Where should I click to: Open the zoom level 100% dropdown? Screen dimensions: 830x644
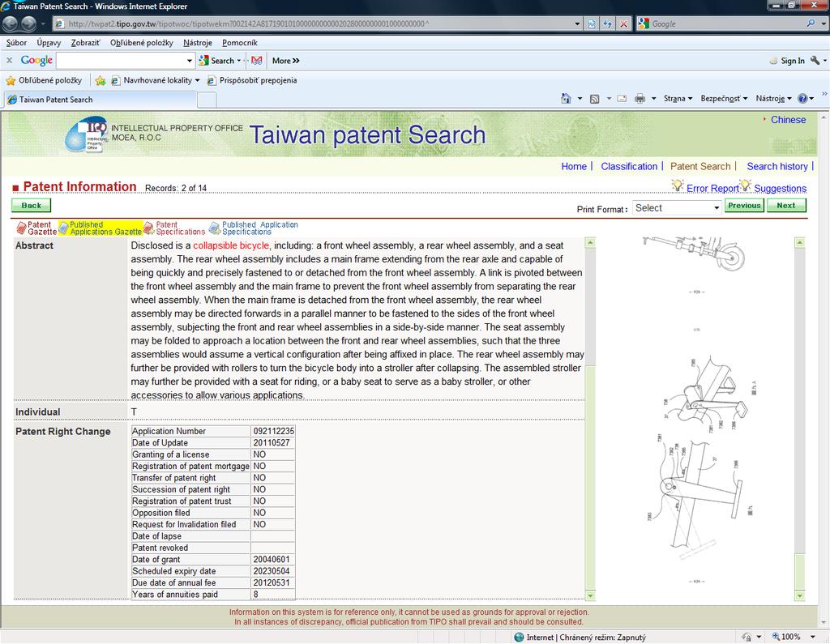pyautogui.click(x=812, y=638)
